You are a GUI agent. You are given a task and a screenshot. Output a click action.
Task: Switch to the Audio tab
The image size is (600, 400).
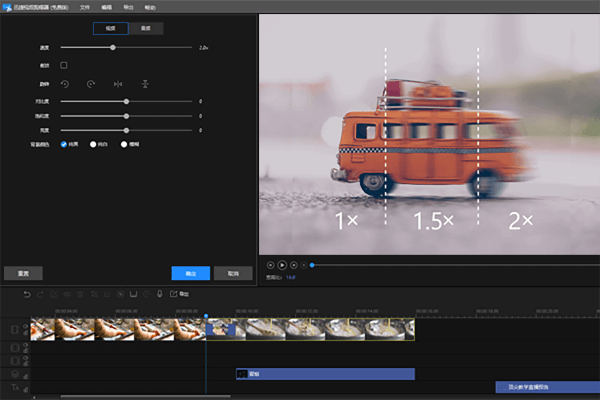(x=146, y=28)
